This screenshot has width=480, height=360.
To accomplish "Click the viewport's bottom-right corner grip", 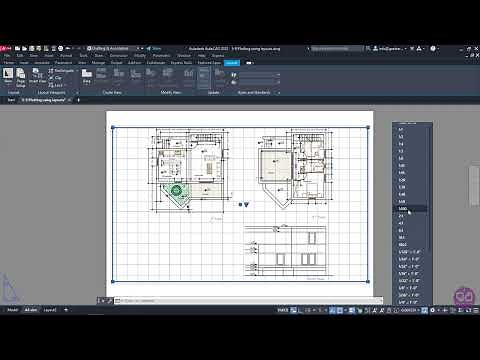I will (x=368, y=282).
